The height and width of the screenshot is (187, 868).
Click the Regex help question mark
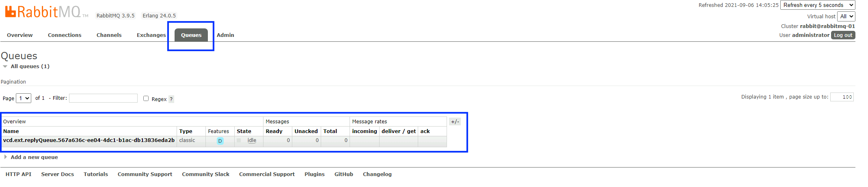[171, 99]
